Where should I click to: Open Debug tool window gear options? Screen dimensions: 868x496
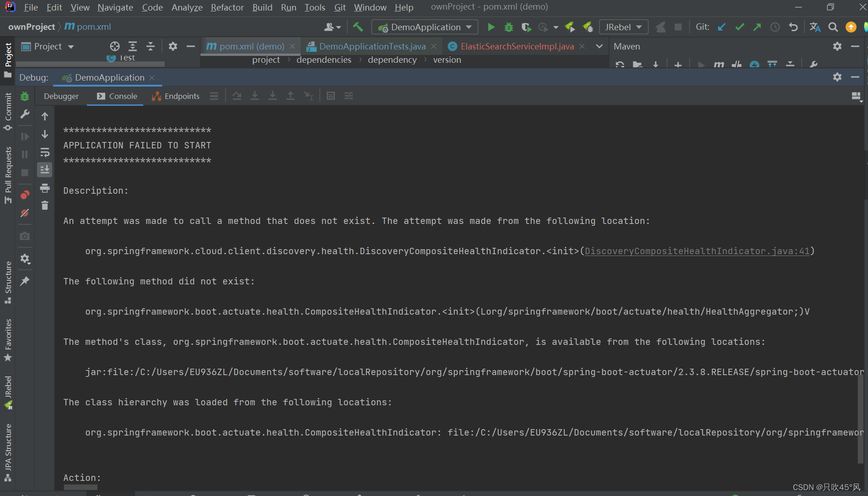pos(837,77)
